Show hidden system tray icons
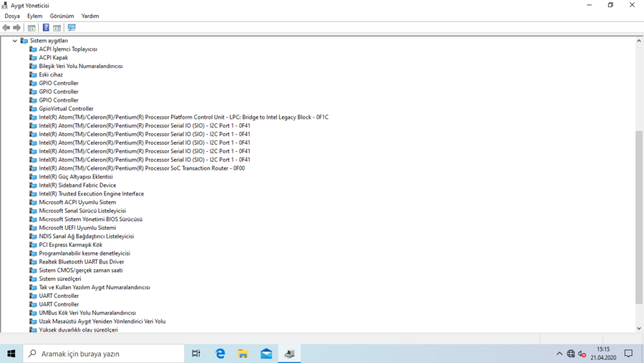This screenshot has height=363, width=644. coord(560,354)
